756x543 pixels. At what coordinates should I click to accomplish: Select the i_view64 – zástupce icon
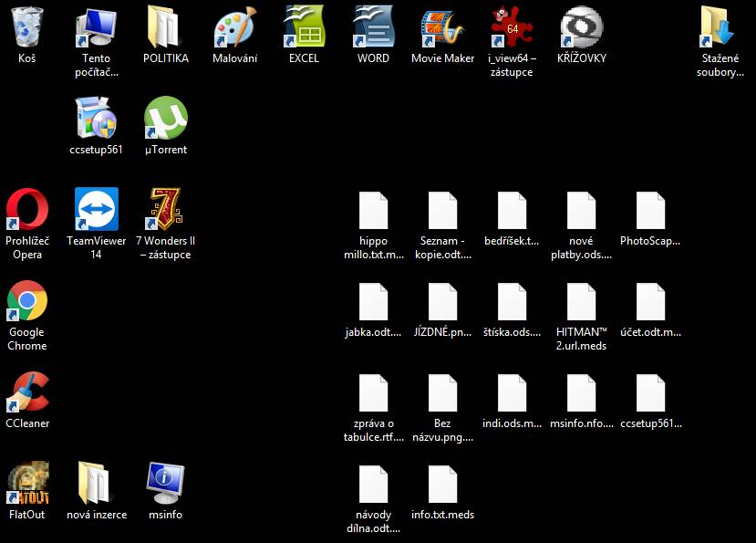point(512,27)
